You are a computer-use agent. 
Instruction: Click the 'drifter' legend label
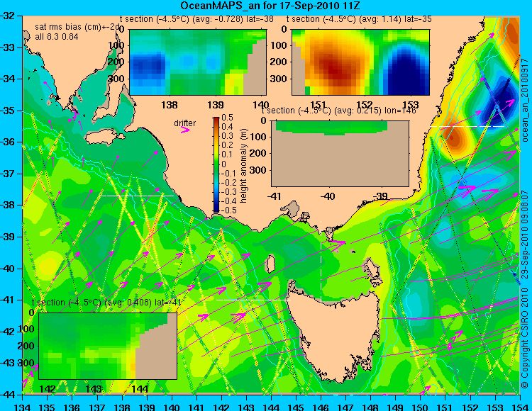pyautogui.click(x=185, y=123)
